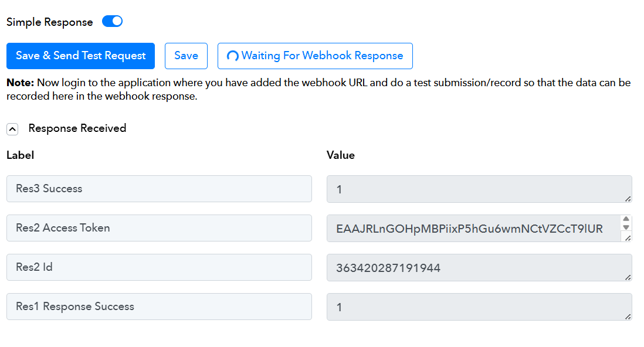The height and width of the screenshot is (347, 644).
Task: Click scroll down arrow in Access Token value
Action: (x=626, y=227)
